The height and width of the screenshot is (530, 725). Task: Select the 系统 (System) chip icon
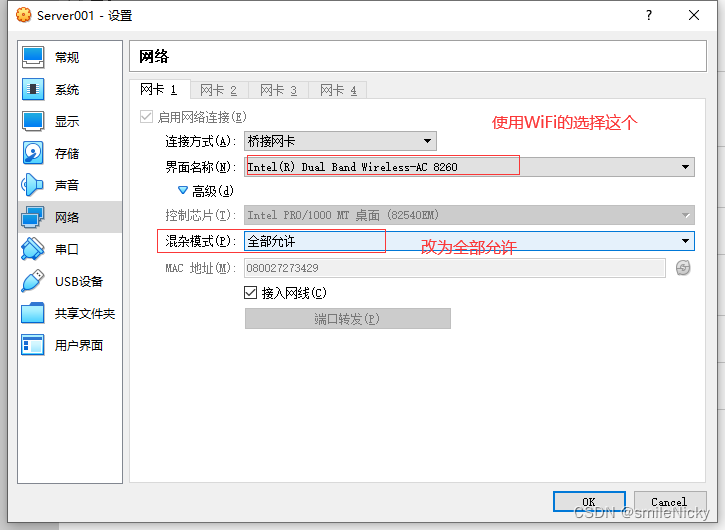33,89
